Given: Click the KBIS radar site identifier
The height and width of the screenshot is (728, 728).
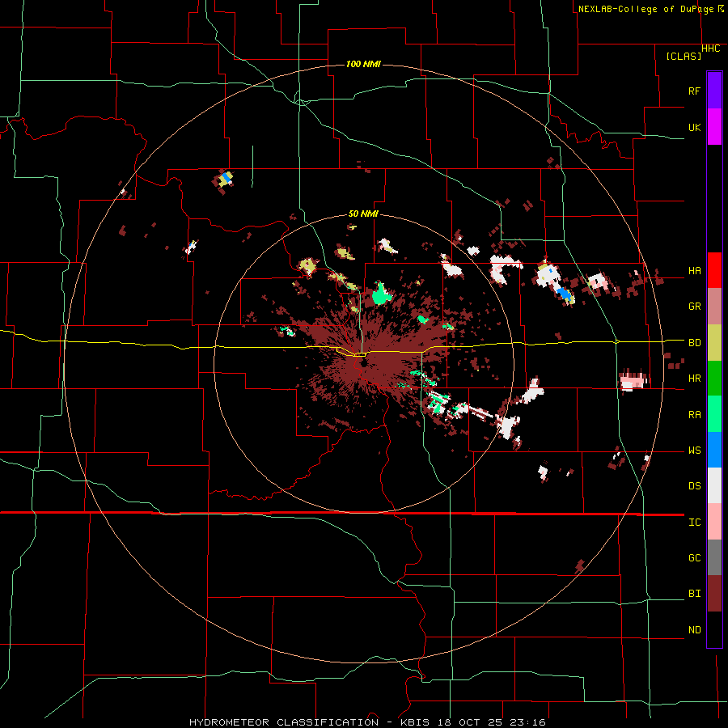Looking at the screenshot, I should pyautogui.click(x=415, y=722).
